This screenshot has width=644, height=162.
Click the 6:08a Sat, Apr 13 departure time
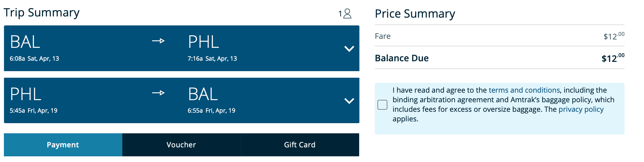coord(34,59)
